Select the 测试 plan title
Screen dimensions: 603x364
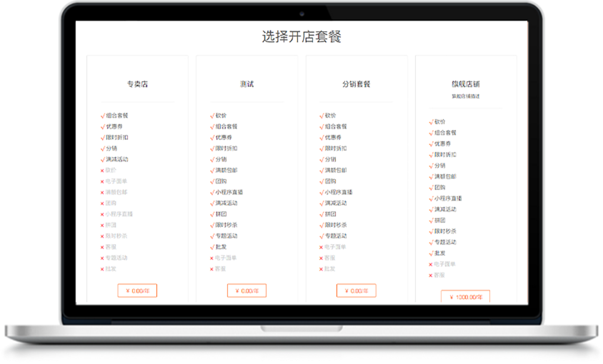point(247,84)
